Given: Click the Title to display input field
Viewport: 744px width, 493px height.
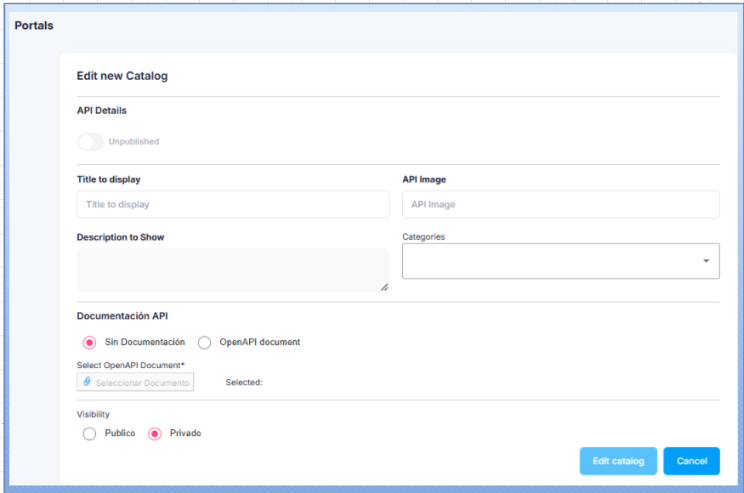Looking at the screenshot, I should point(233,204).
